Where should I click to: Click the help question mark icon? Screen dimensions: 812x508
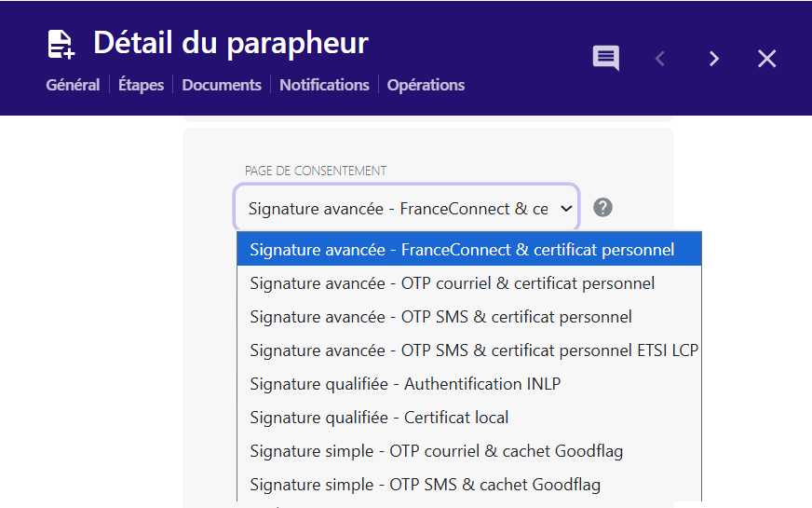(x=602, y=208)
